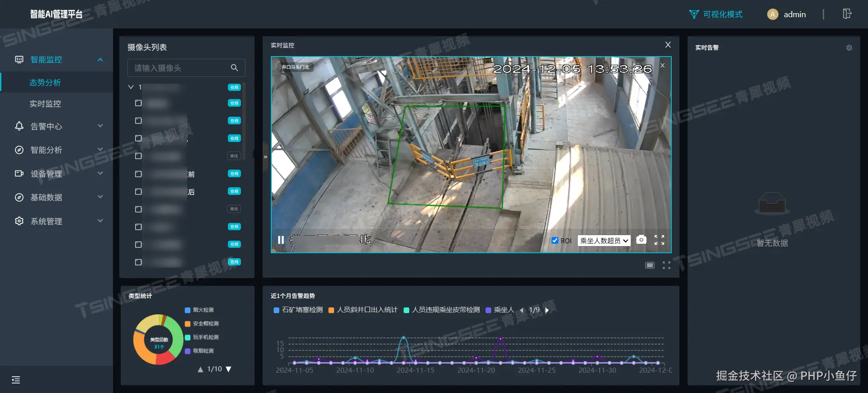Viewport: 868px width, 393px height.
Task: Open the 乘坐人数超员 dropdown
Action: pos(604,241)
